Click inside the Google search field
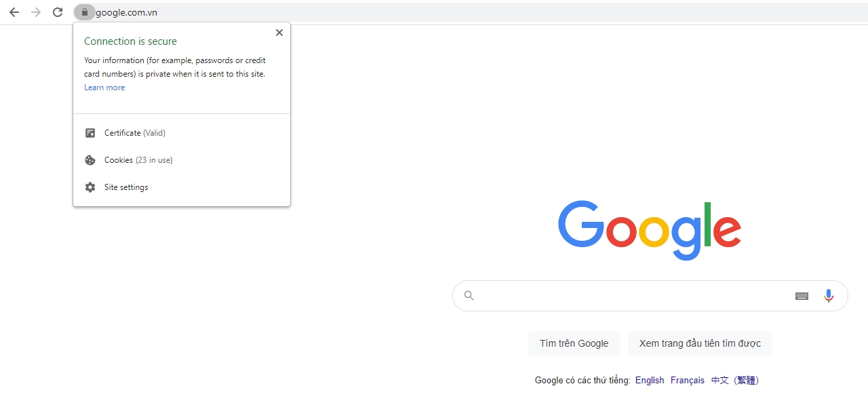The width and height of the screenshot is (868, 403). (634, 296)
